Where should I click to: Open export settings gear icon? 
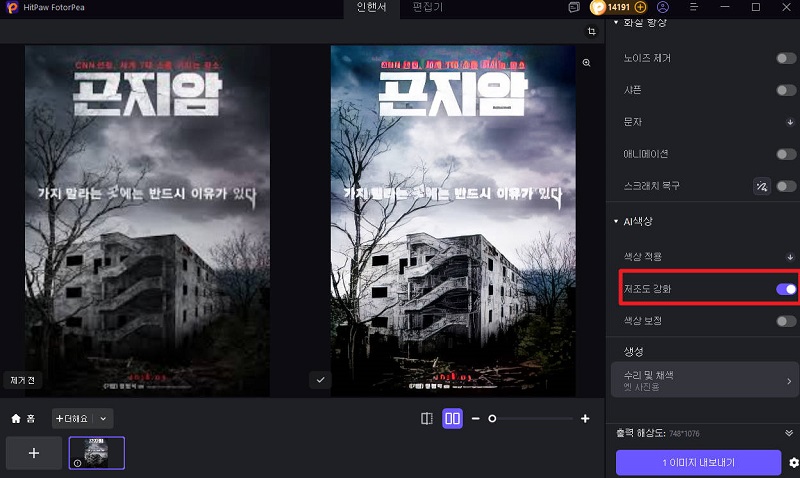pyautogui.click(x=794, y=463)
